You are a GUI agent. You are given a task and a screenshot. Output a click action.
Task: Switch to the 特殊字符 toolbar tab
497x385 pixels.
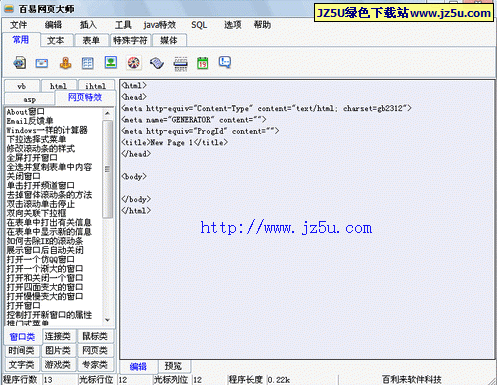click(x=130, y=41)
